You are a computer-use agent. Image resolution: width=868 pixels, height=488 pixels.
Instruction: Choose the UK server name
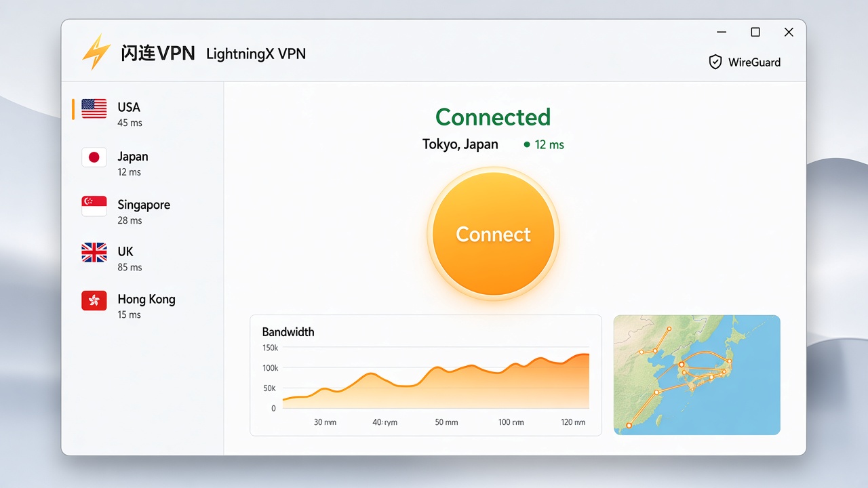click(125, 251)
